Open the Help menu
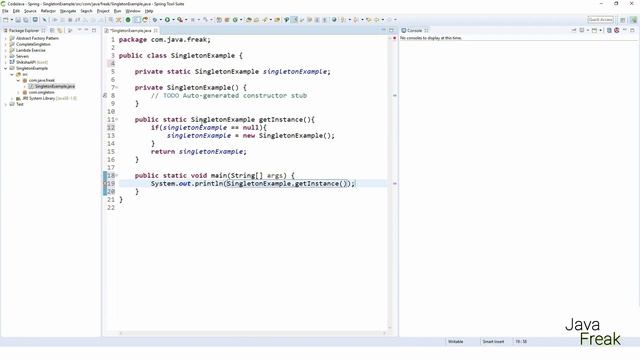Image resolution: width=640 pixels, height=360 pixels. [x=149, y=11]
